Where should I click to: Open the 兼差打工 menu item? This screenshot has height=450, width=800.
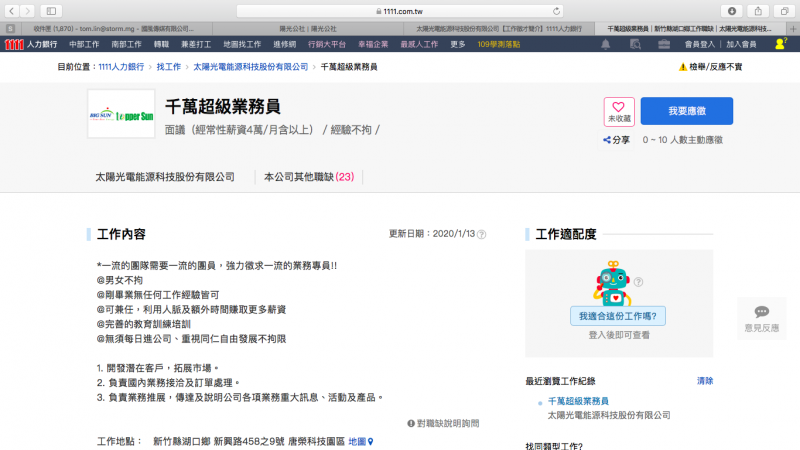[196, 44]
